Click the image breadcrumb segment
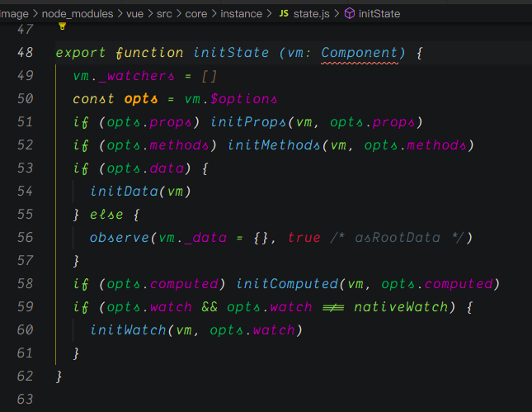The image size is (532, 412). point(15,13)
